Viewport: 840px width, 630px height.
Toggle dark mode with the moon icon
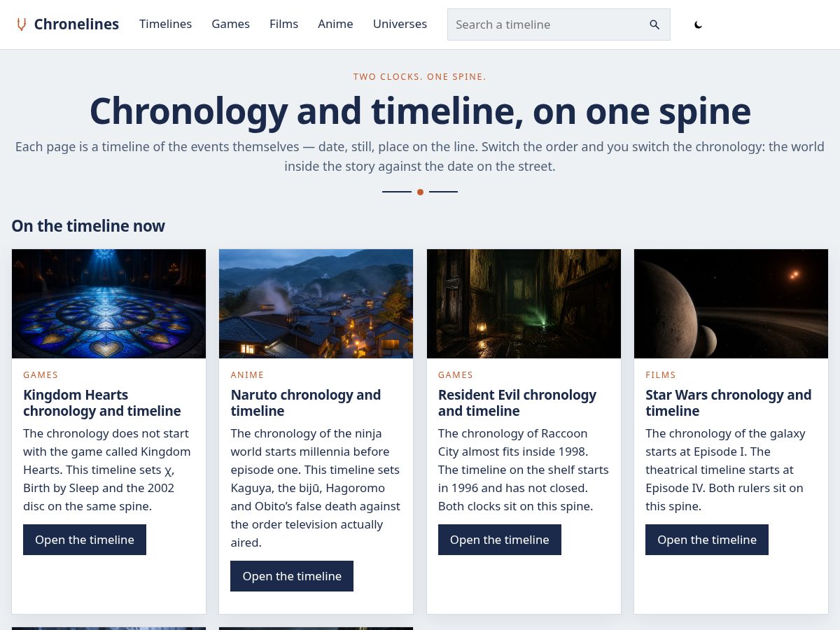[x=698, y=24]
